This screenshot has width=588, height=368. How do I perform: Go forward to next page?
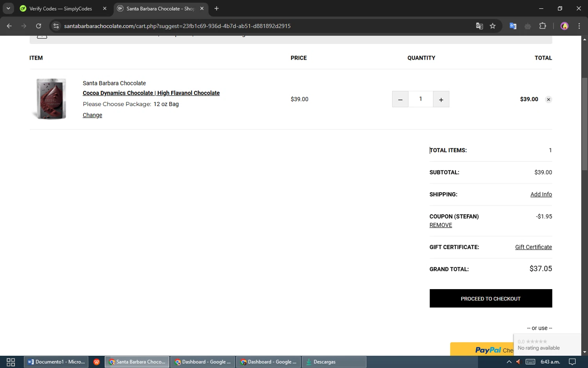pyautogui.click(x=24, y=26)
